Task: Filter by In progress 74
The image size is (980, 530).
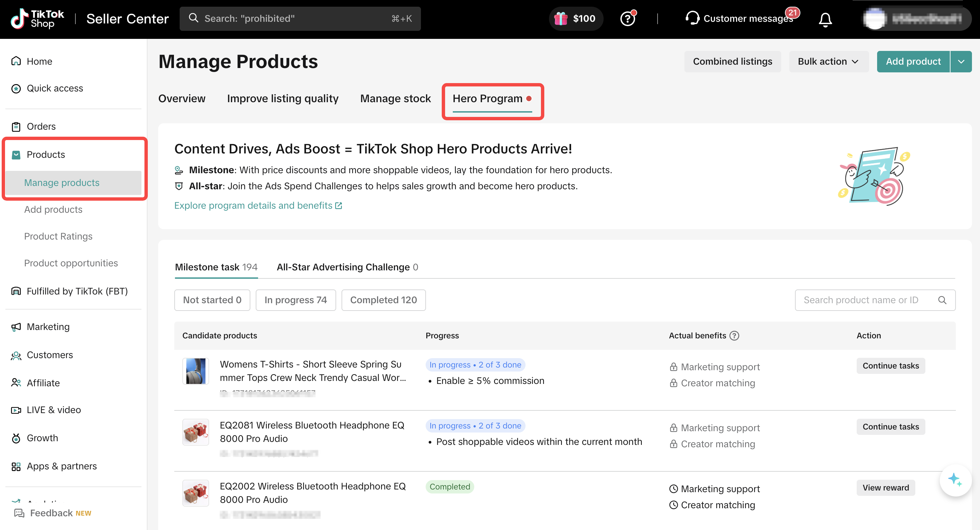Action: pyautogui.click(x=295, y=300)
